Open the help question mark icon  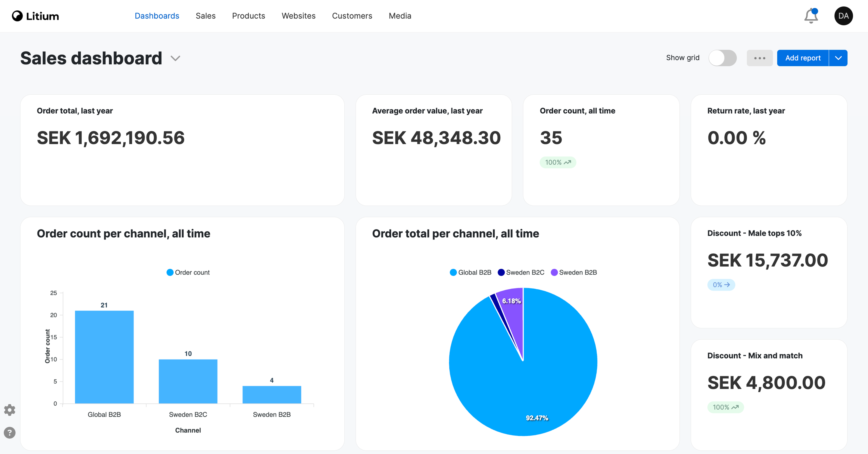coord(10,433)
